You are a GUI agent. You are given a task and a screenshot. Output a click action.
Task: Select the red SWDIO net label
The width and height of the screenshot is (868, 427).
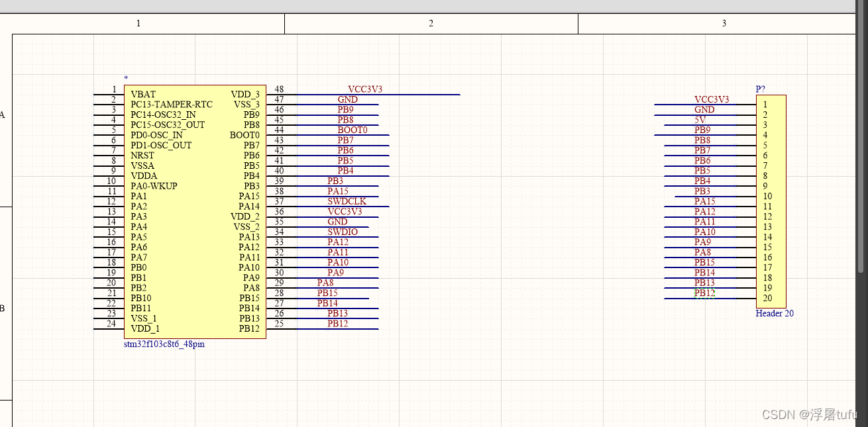point(343,232)
